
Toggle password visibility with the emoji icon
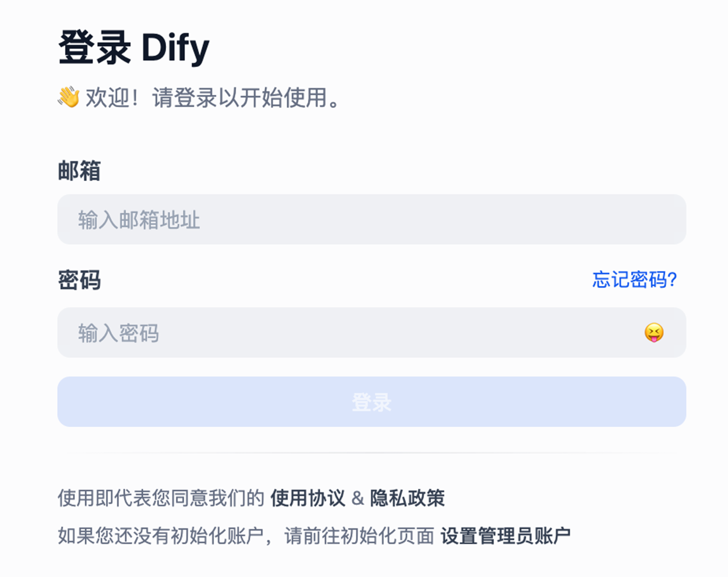tap(653, 333)
